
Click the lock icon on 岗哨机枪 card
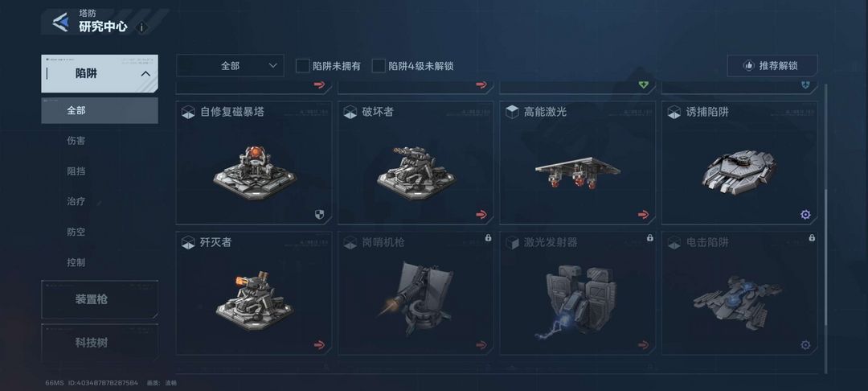488,237
